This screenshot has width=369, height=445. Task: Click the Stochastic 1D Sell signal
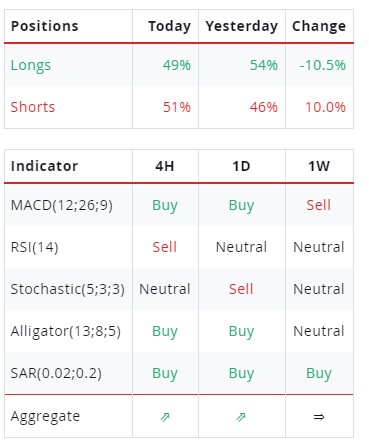coord(241,289)
